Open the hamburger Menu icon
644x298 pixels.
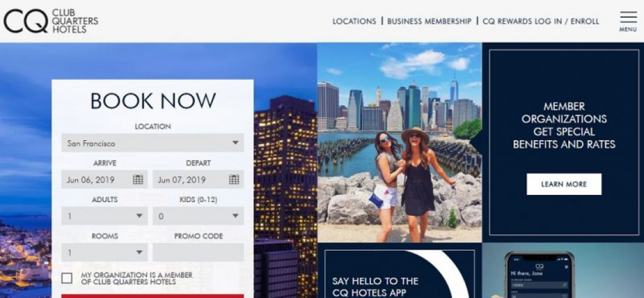point(628,21)
